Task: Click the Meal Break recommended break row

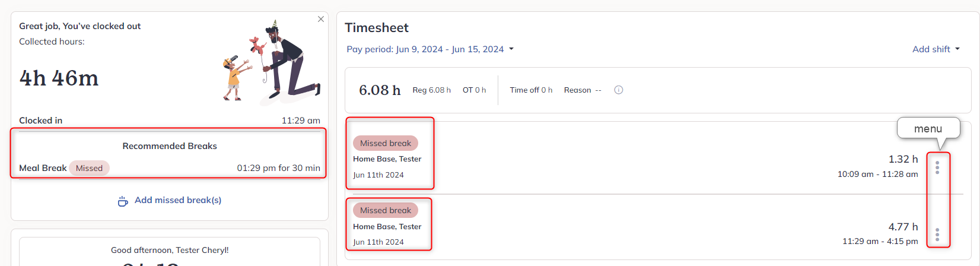Action: [x=170, y=168]
